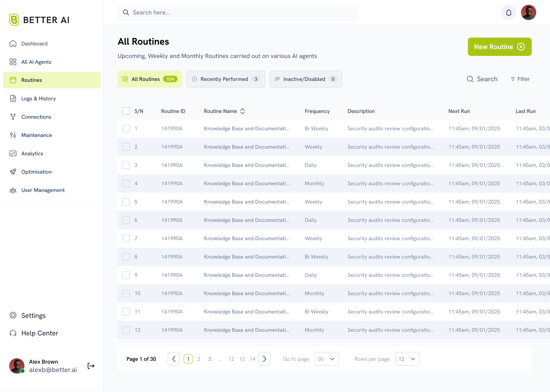This screenshot has height=392, width=550.
Task: Switch to the Inactive/Disabled tab
Action: tap(306, 79)
